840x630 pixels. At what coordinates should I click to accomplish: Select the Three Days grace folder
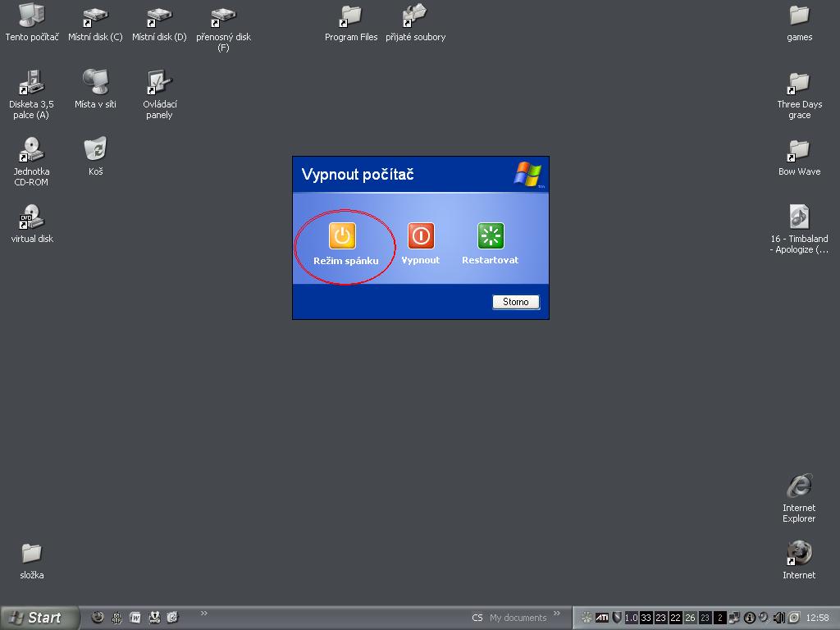[x=799, y=95]
